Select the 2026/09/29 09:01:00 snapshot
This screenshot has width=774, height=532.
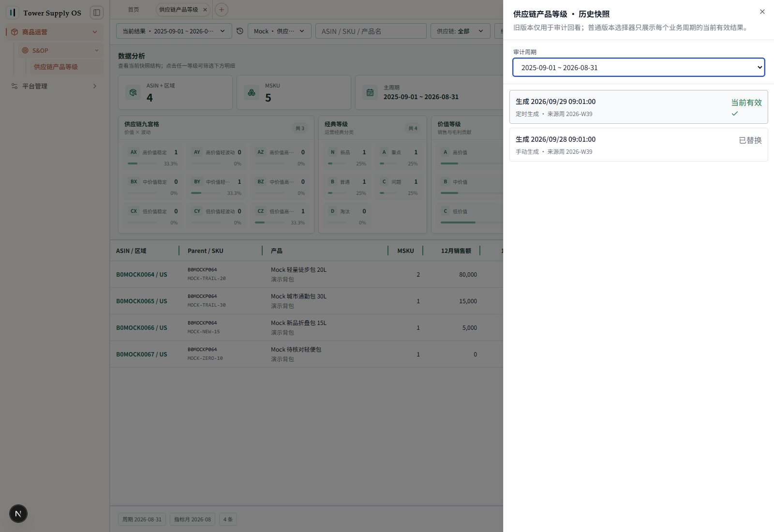[x=639, y=107]
